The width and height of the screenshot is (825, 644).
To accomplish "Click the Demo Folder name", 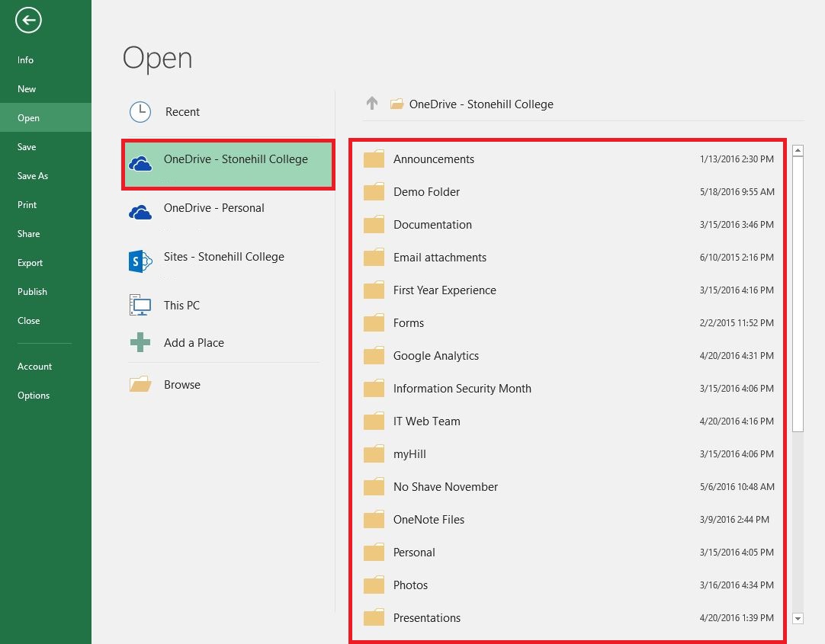I will point(427,192).
